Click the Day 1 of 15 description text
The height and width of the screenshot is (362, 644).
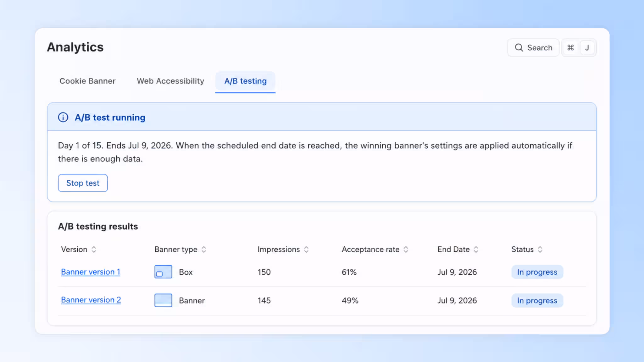pos(315,152)
